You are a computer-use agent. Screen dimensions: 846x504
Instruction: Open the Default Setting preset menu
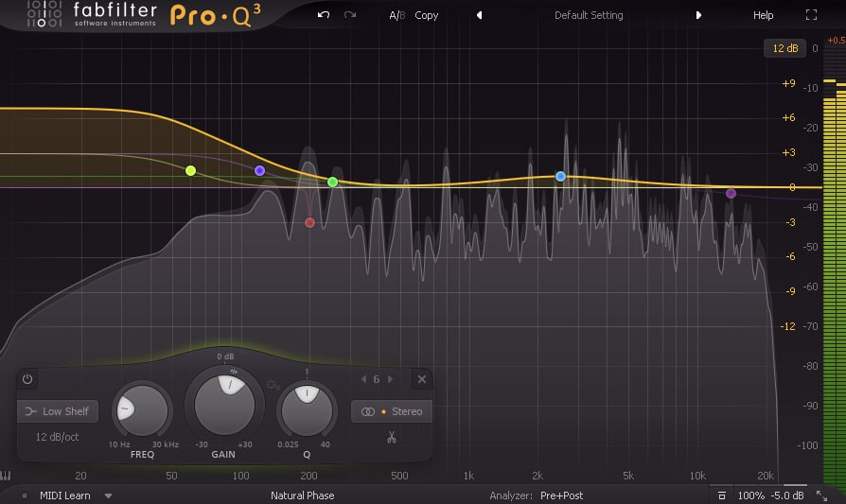click(x=589, y=15)
